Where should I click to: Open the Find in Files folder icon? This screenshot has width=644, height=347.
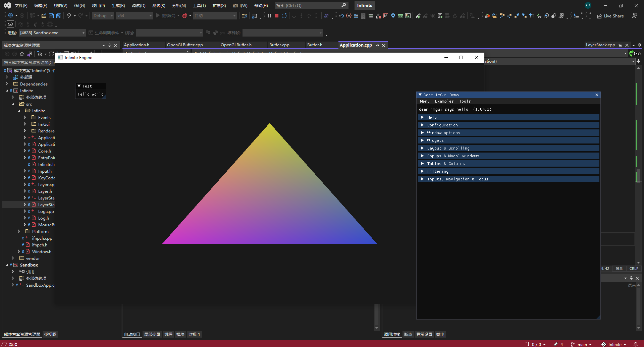pyautogui.click(x=244, y=16)
